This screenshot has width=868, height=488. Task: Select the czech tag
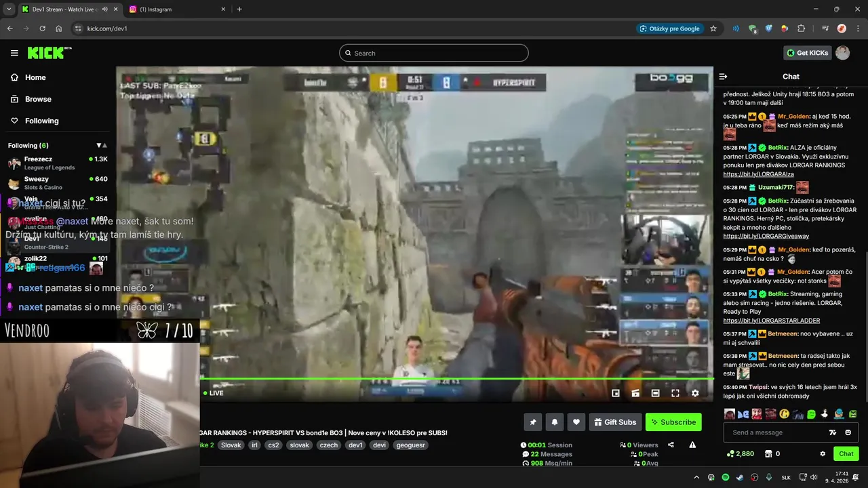pyautogui.click(x=328, y=445)
